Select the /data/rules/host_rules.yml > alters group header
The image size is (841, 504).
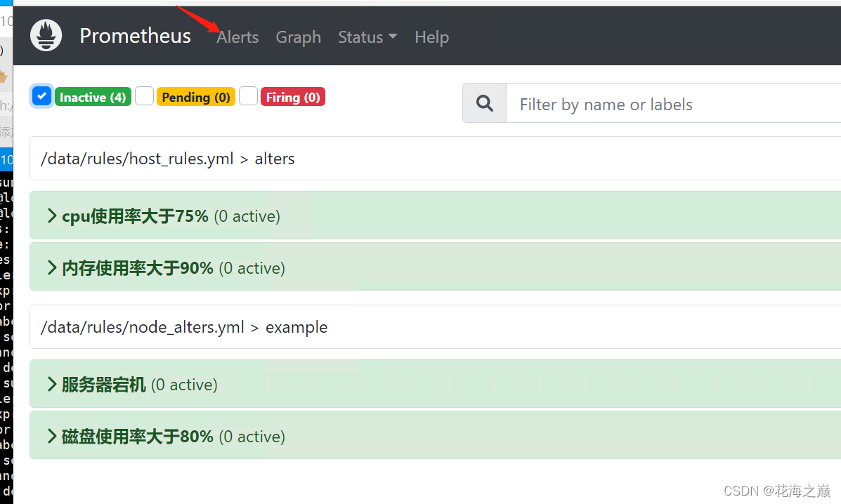(x=436, y=159)
